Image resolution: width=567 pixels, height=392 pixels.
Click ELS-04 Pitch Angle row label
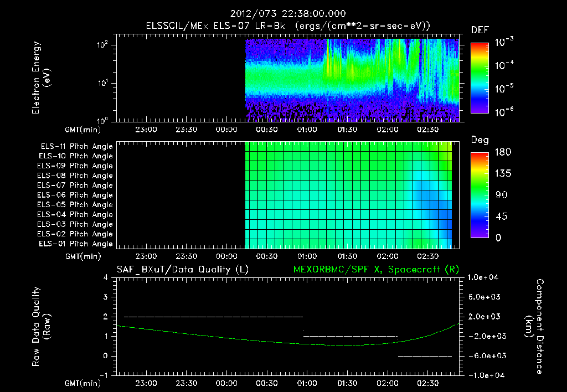[x=75, y=215]
